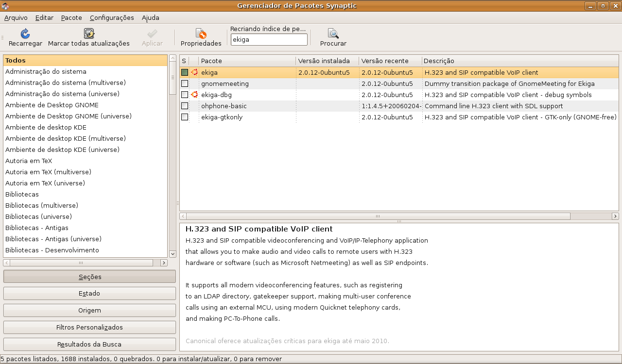Toggle the status checkbox for gnomemeeting
This screenshot has height=364, width=622.
click(x=185, y=83)
